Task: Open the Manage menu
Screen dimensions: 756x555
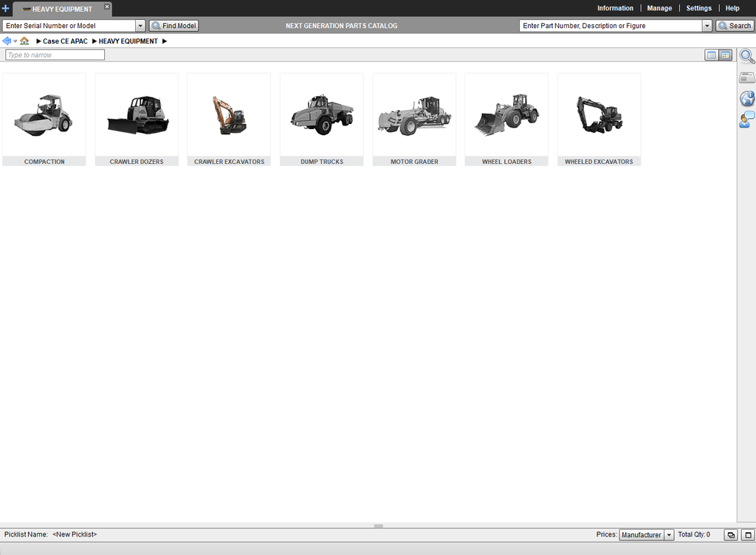Action: pos(659,8)
